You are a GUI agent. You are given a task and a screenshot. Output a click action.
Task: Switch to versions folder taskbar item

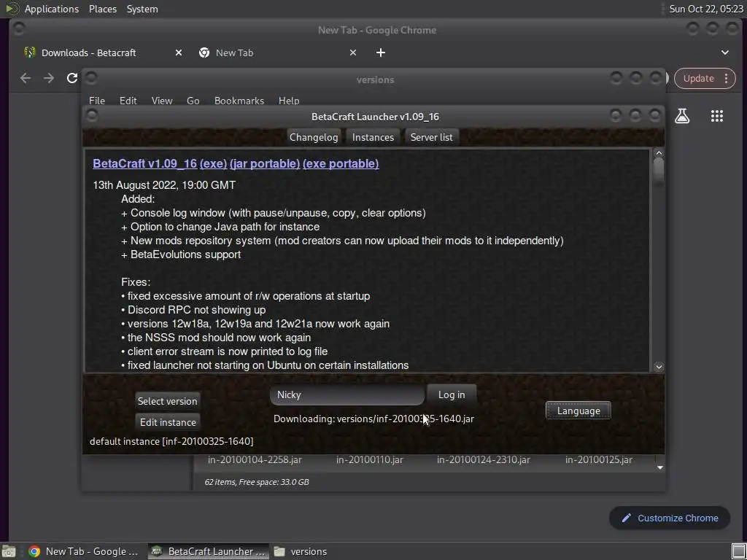click(x=301, y=551)
